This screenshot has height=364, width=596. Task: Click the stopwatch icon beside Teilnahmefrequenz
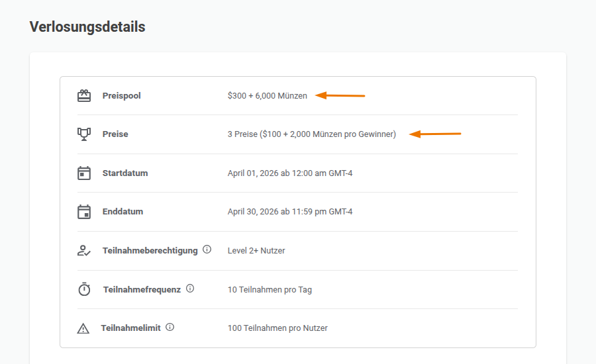point(84,289)
